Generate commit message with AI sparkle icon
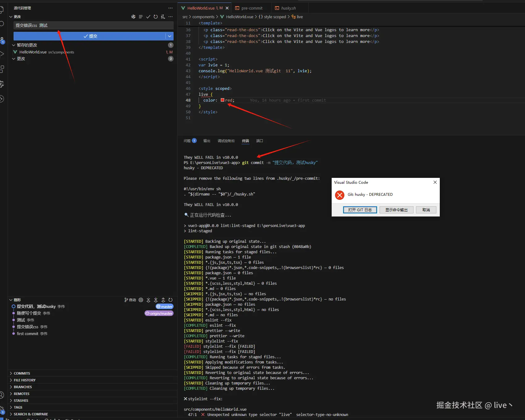Image resolution: width=525 pixels, height=420 pixels. click(133, 17)
